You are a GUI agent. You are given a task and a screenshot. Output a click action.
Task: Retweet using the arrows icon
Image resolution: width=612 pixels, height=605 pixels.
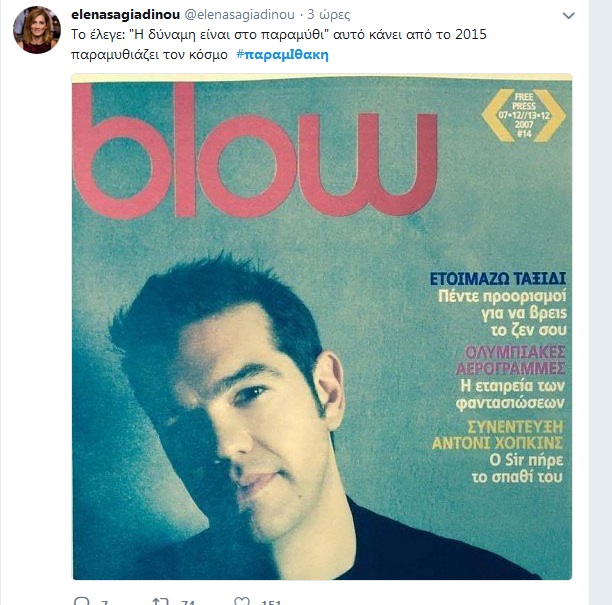(x=160, y=601)
